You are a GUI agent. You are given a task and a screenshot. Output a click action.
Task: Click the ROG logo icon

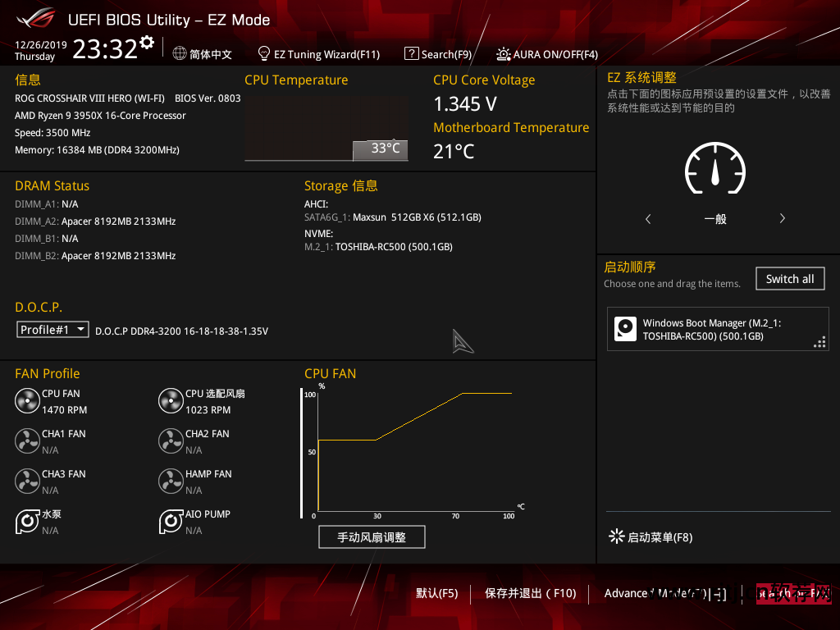coord(36,20)
